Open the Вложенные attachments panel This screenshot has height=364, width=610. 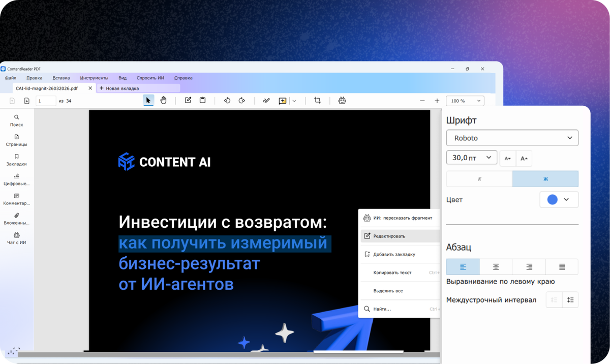[17, 219]
